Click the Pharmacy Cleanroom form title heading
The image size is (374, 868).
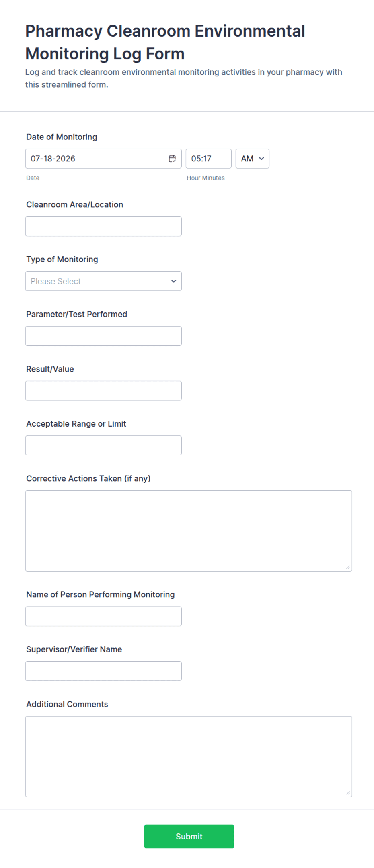pyautogui.click(x=165, y=42)
